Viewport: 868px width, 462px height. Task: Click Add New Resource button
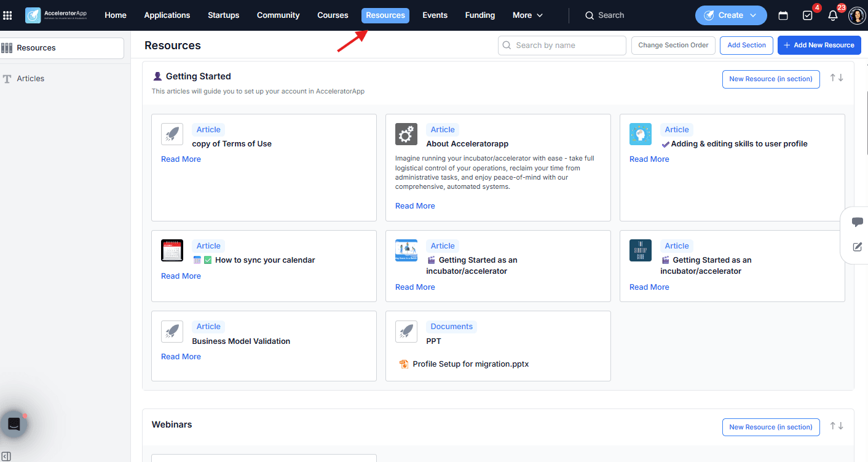pyautogui.click(x=818, y=45)
